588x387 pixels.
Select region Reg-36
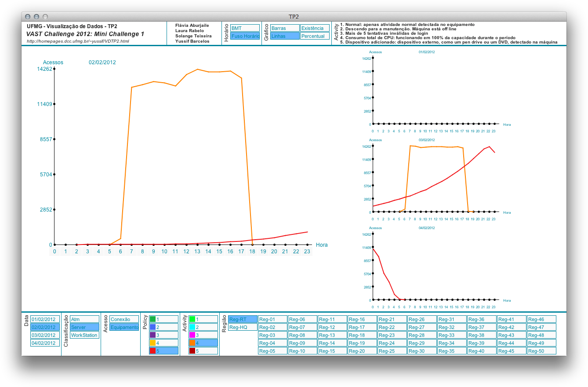click(x=482, y=319)
